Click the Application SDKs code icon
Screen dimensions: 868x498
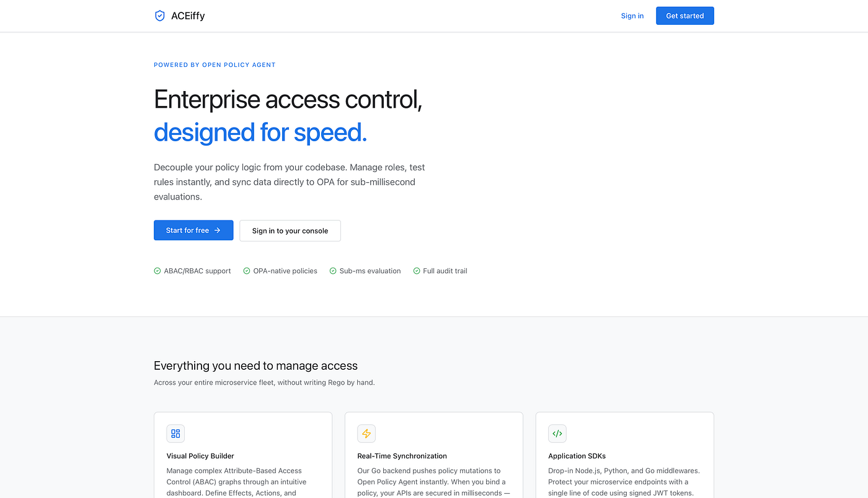[x=557, y=434]
